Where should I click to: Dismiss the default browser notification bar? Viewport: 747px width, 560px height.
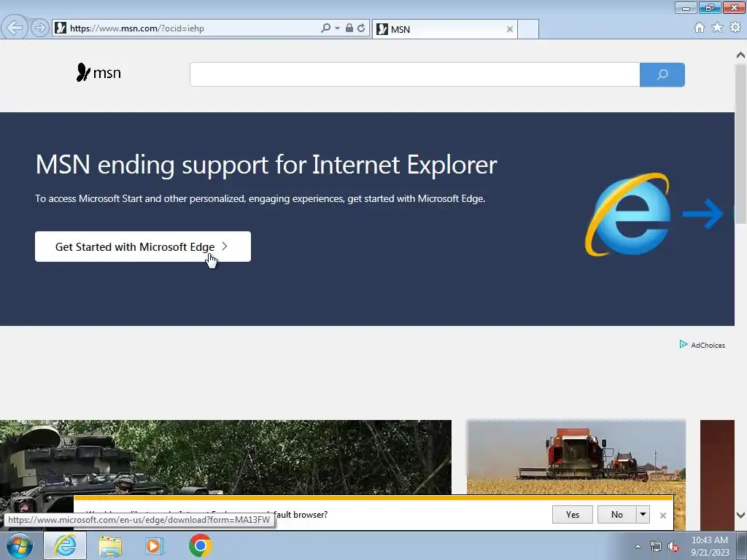tap(662, 516)
